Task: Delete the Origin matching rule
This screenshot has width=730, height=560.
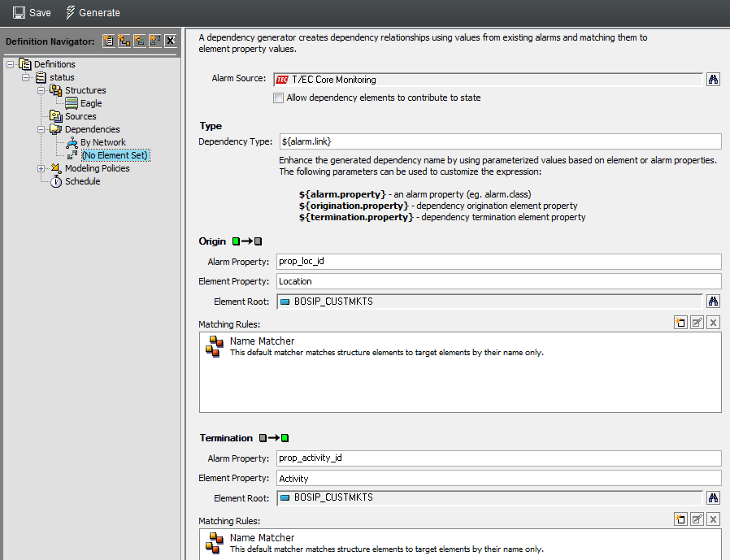Action: click(713, 323)
